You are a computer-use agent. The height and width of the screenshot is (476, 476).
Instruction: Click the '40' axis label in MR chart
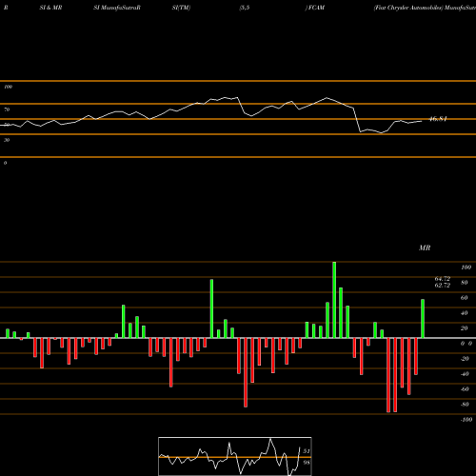point(465,313)
